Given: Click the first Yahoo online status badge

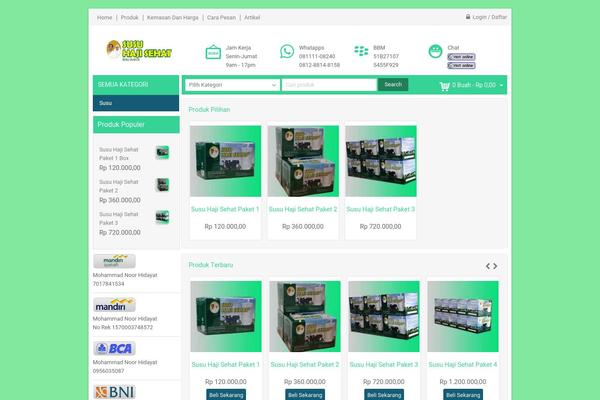Looking at the screenshot, I should pos(461,57).
